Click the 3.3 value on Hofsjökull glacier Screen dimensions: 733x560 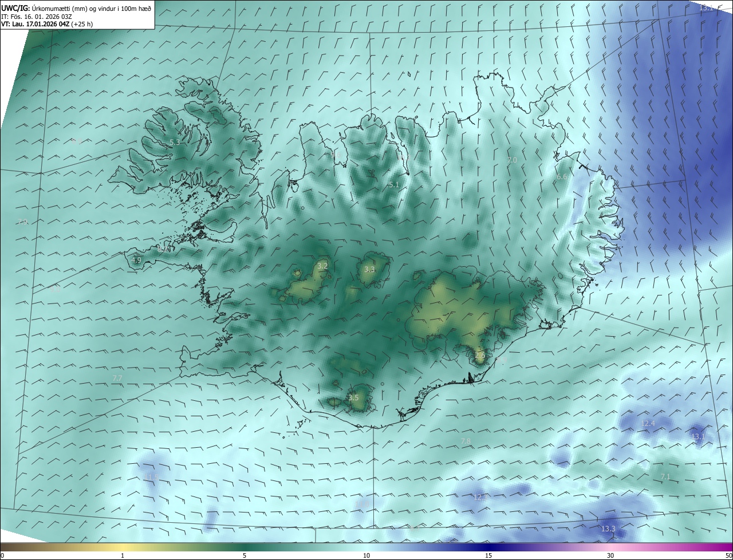[x=369, y=269]
